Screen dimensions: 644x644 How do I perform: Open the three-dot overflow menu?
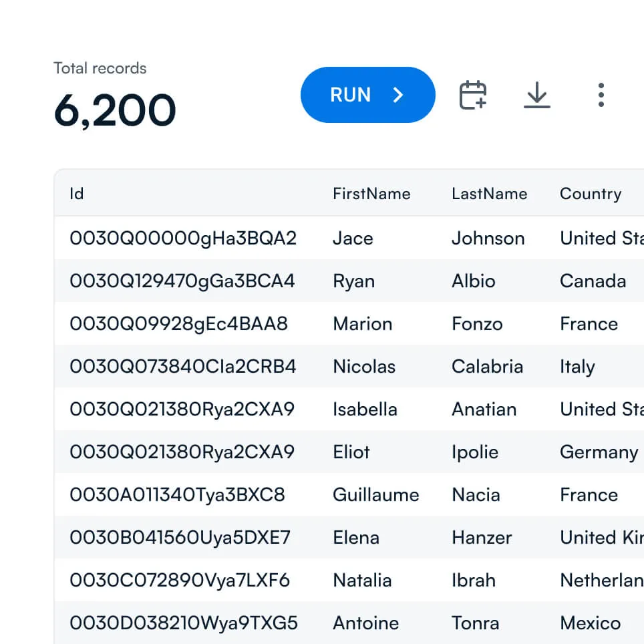601,95
